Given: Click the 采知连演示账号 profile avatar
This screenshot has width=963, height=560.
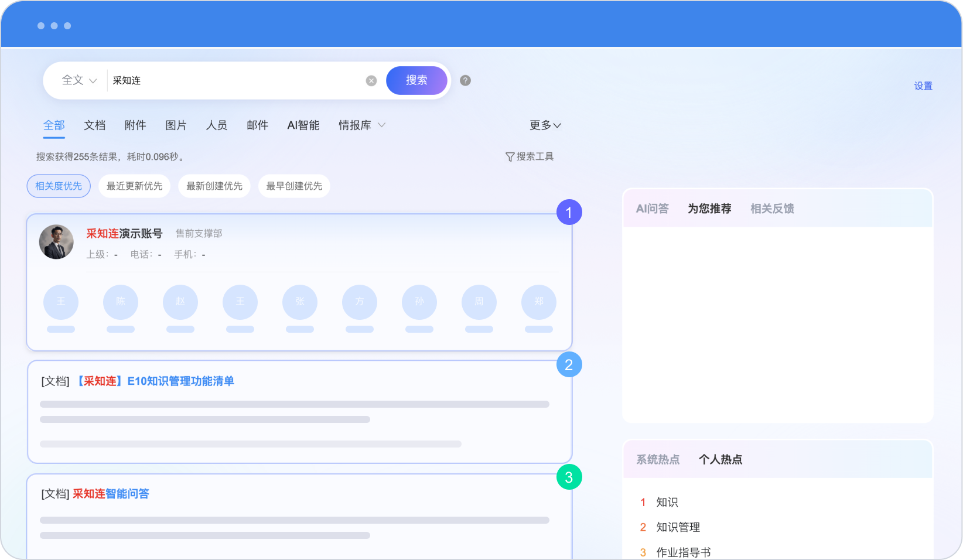Looking at the screenshot, I should 56,242.
